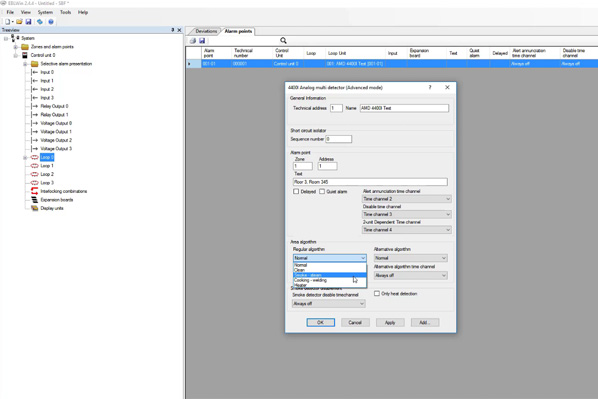Click the Cancel button
This screenshot has width=598, height=399.
(355, 322)
